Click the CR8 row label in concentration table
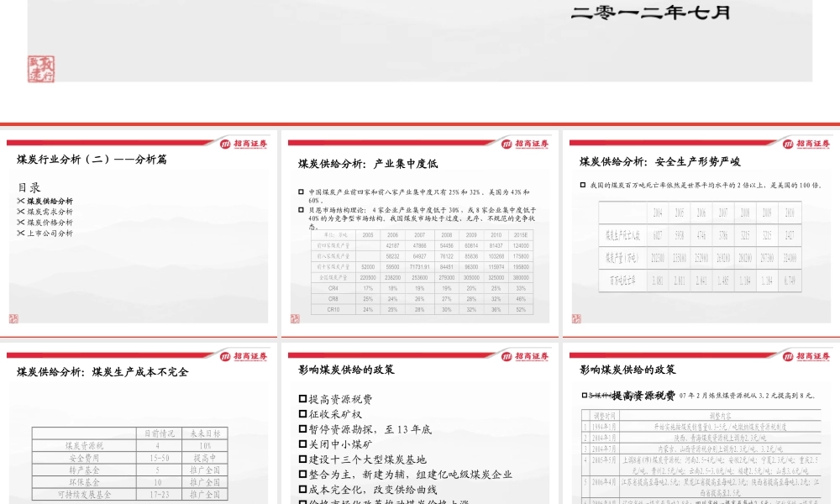This screenshot has height=504, width=840. [333, 299]
